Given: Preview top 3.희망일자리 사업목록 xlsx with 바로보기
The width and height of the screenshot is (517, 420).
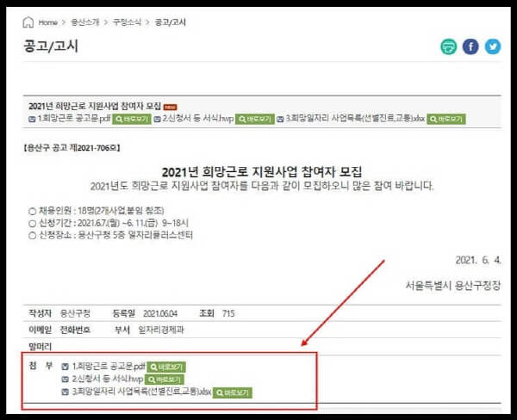Looking at the screenshot, I should 446,120.
